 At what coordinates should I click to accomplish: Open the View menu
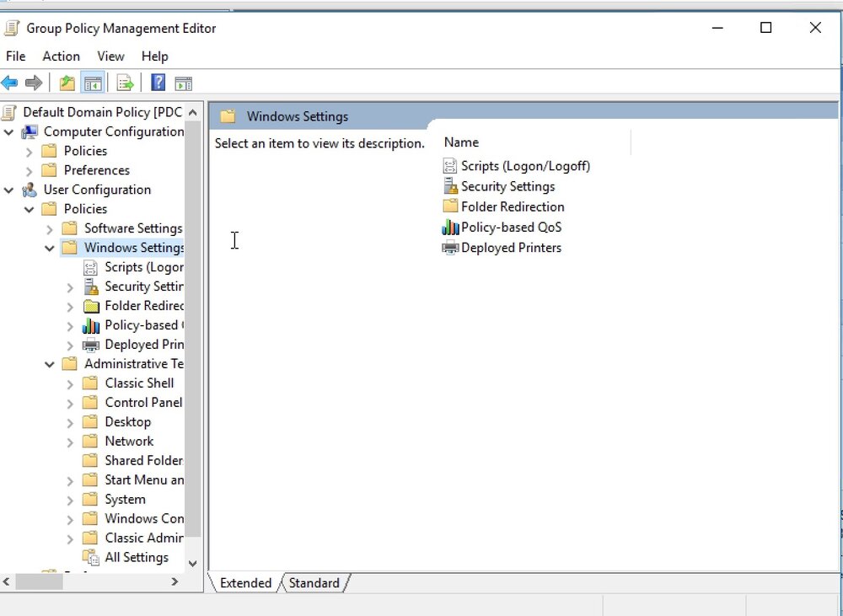(x=110, y=56)
